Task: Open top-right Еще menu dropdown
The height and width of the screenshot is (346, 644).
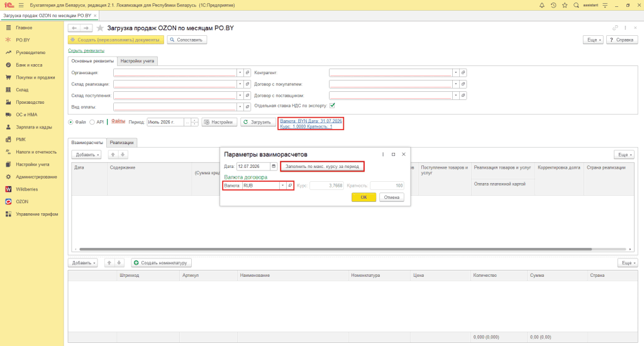Action: coord(593,40)
